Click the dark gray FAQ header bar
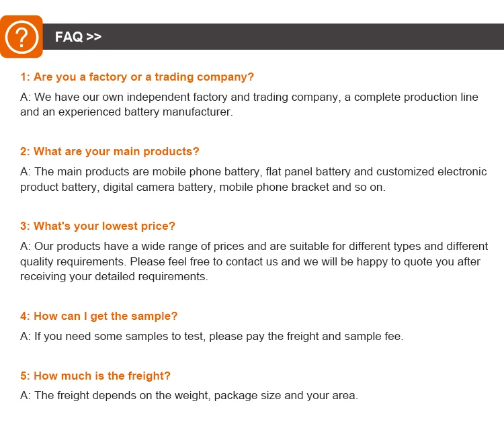Viewport: 504px width, 426px height. point(274,36)
